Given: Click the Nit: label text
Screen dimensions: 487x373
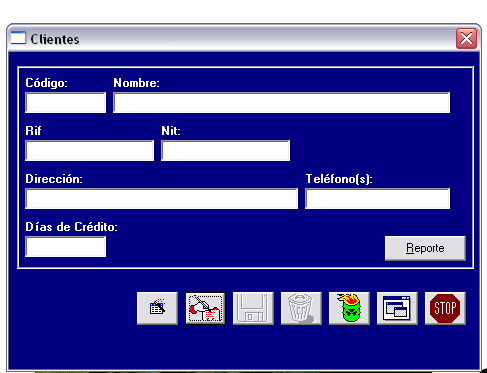Looking at the screenshot, I should pyautogui.click(x=171, y=131).
